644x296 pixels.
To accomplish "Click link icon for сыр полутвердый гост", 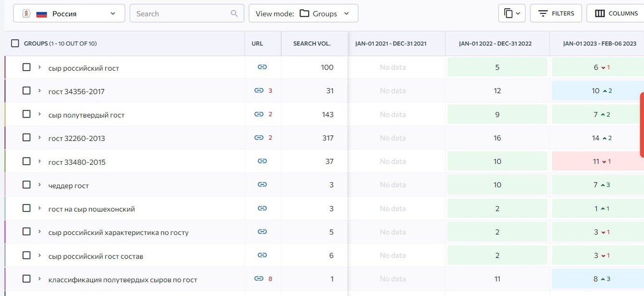I will coord(259,114).
